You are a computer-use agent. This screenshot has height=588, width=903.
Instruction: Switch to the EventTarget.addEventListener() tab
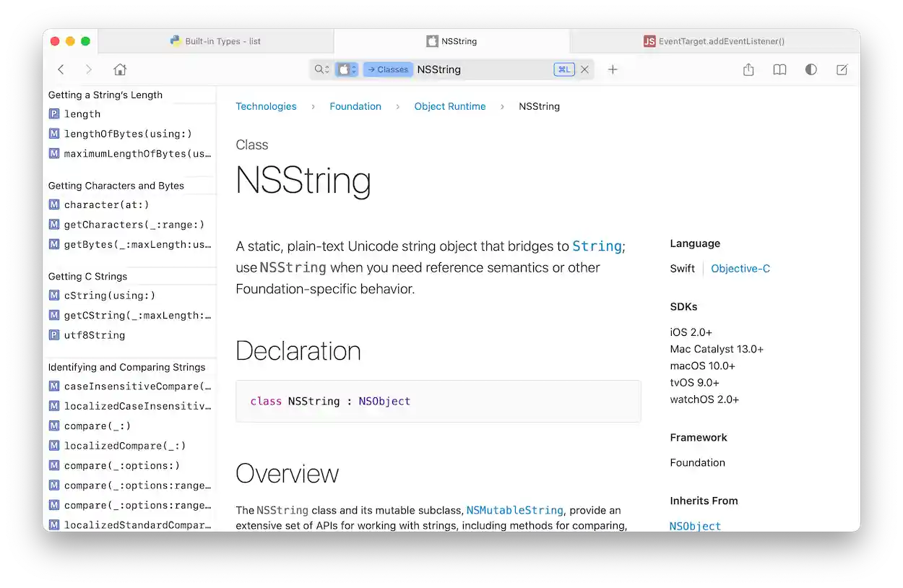pyautogui.click(x=714, y=41)
